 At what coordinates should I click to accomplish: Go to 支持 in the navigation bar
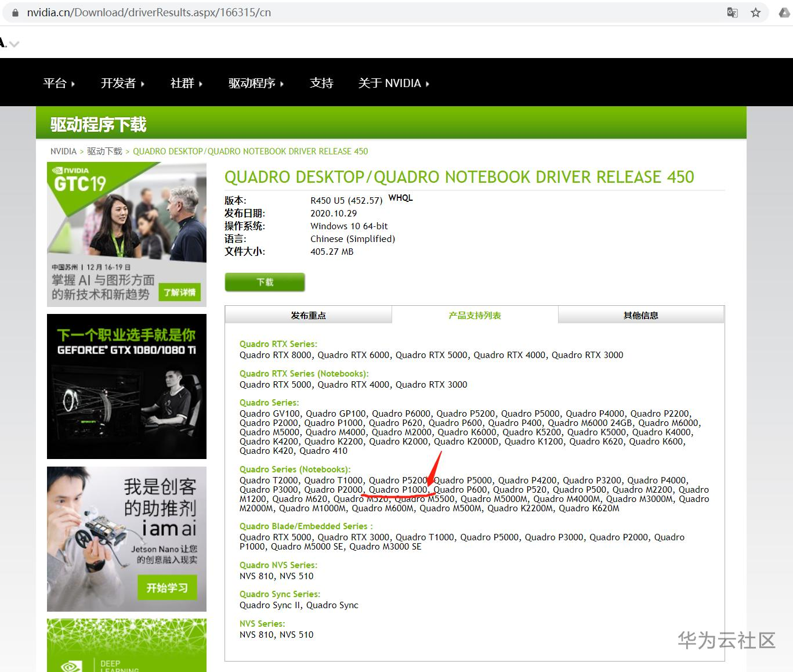coord(321,83)
